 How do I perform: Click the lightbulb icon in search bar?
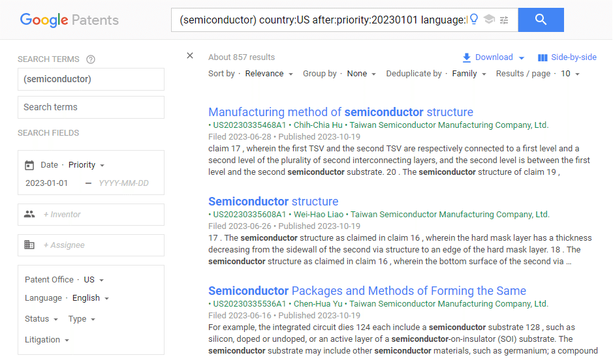pyautogui.click(x=474, y=19)
